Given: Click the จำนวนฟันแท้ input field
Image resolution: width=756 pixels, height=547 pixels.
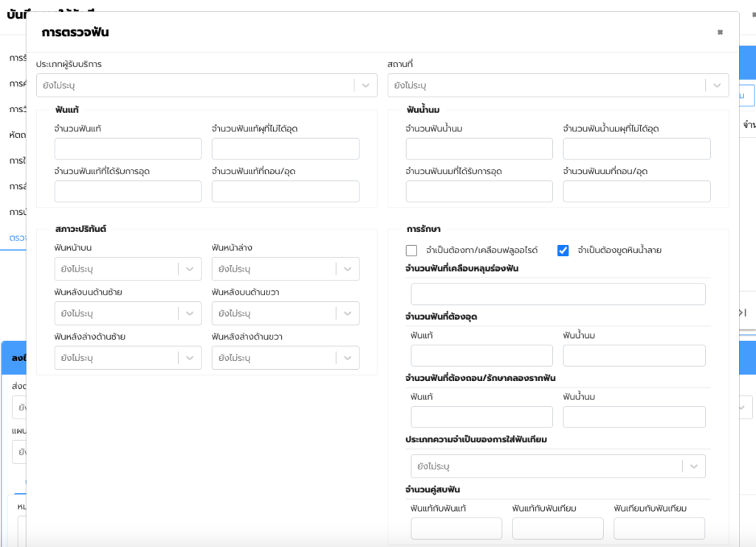Looking at the screenshot, I should 128,149.
